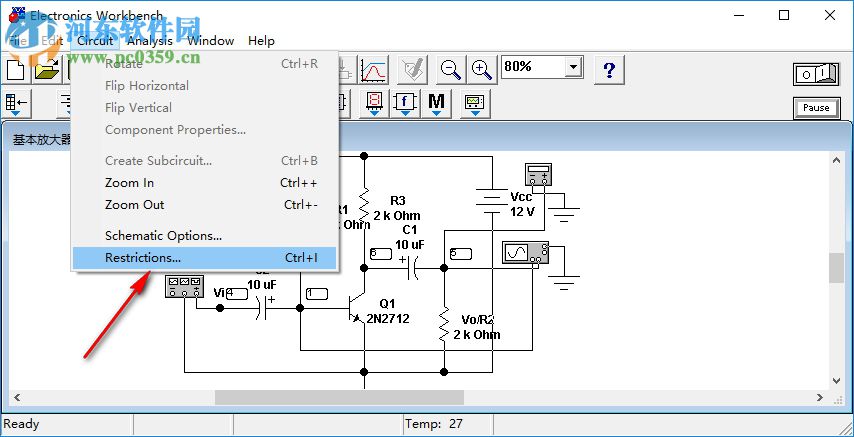
Task: Click the greyed Flip Vertical entry
Action: pos(204,108)
